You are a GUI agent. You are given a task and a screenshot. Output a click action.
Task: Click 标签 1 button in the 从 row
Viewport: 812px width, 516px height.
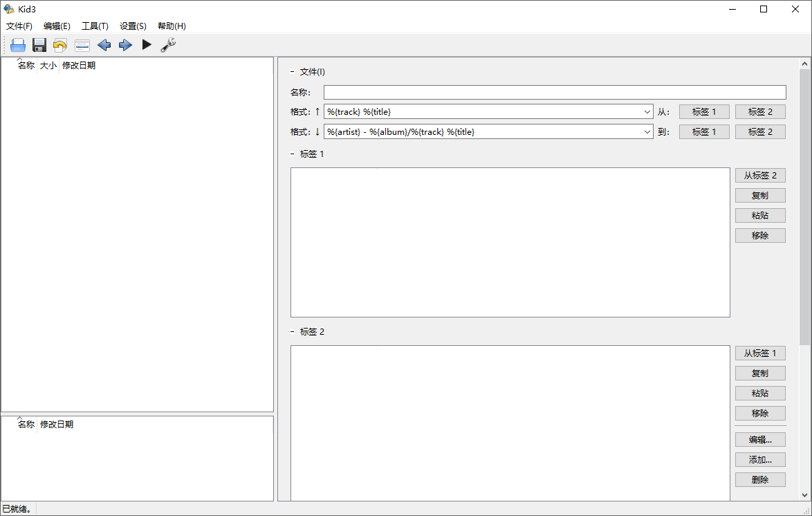tap(704, 112)
